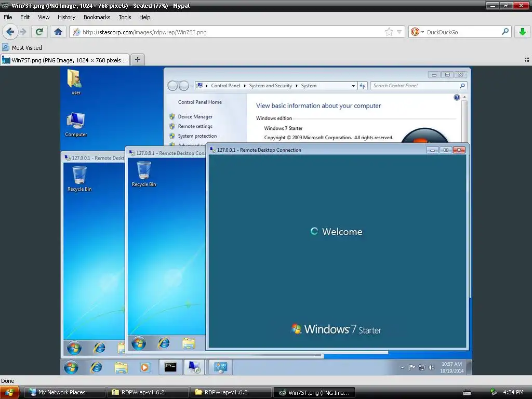This screenshot has height=399, width=532.
Task: Click Control Panel Home link
Action: [200, 102]
